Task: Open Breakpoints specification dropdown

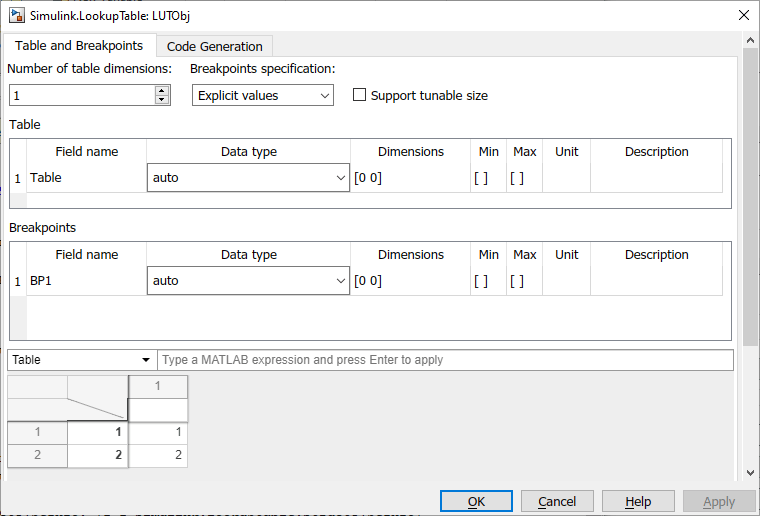Action: [x=262, y=96]
